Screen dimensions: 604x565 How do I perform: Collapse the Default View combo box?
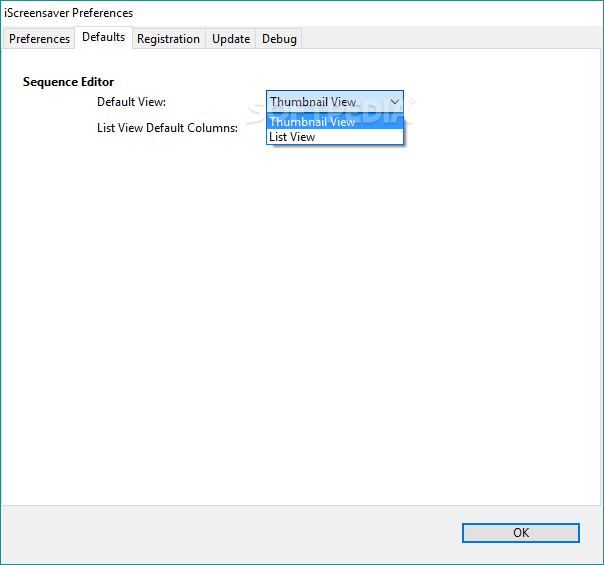coord(335,102)
